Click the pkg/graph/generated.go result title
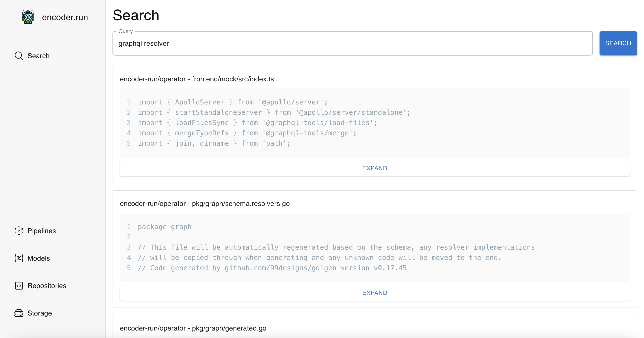This screenshot has height=338, width=644. 193,328
